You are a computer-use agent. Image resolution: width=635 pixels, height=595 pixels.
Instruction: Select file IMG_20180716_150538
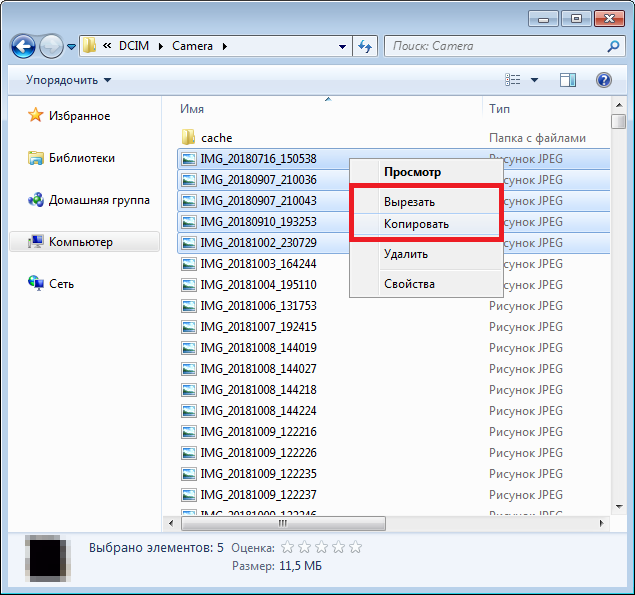[258, 159]
